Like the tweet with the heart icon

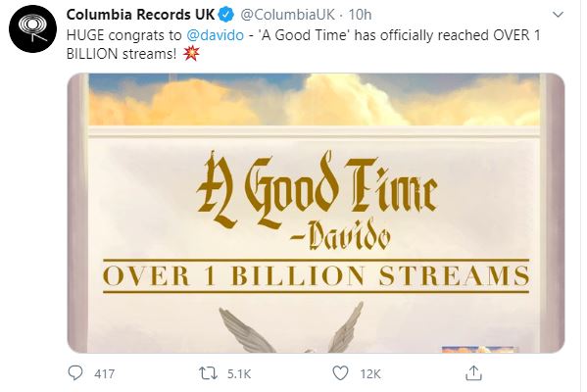(x=340, y=373)
